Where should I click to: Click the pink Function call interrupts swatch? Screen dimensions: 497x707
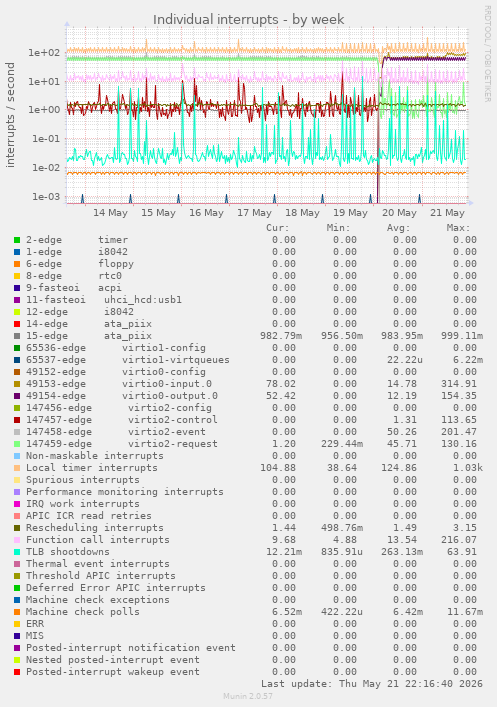coord(17,540)
